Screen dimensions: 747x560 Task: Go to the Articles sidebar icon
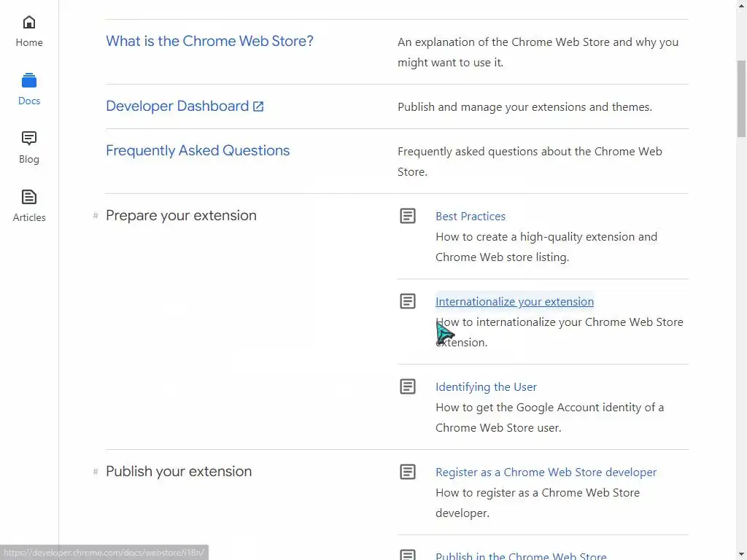[x=29, y=197]
